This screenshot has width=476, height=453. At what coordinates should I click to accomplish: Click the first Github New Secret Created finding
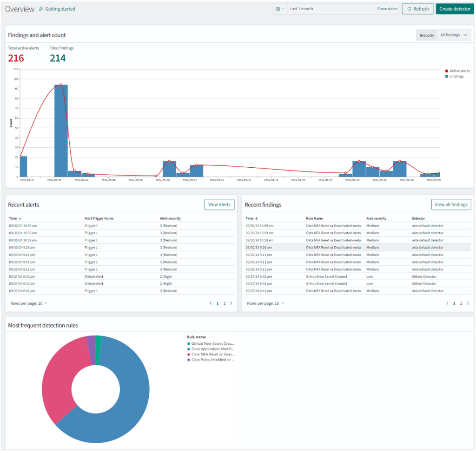point(326,277)
